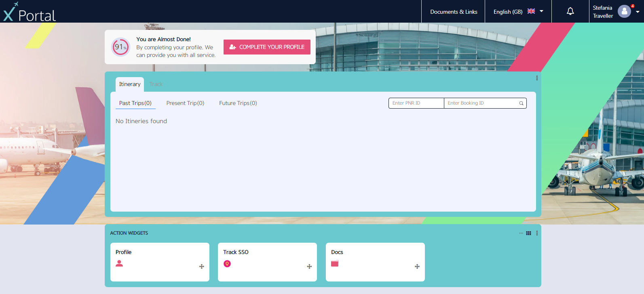The image size is (644, 294).
Task: Open Documents & Links
Action: click(x=454, y=12)
